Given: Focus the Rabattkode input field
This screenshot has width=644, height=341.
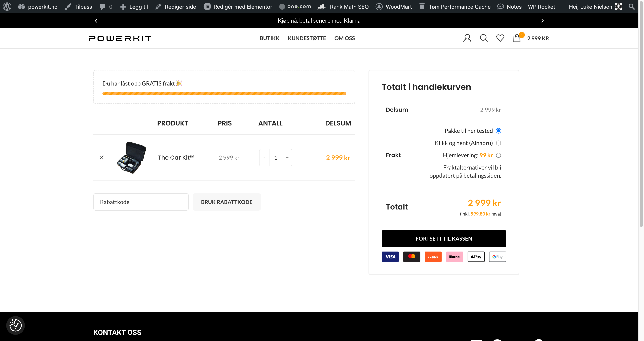Looking at the screenshot, I should click(141, 202).
